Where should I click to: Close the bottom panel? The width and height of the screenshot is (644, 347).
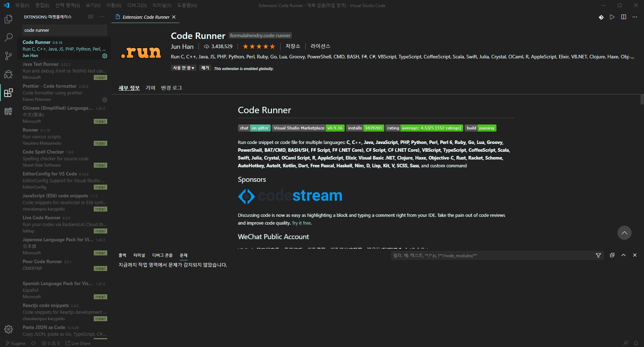(635, 255)
